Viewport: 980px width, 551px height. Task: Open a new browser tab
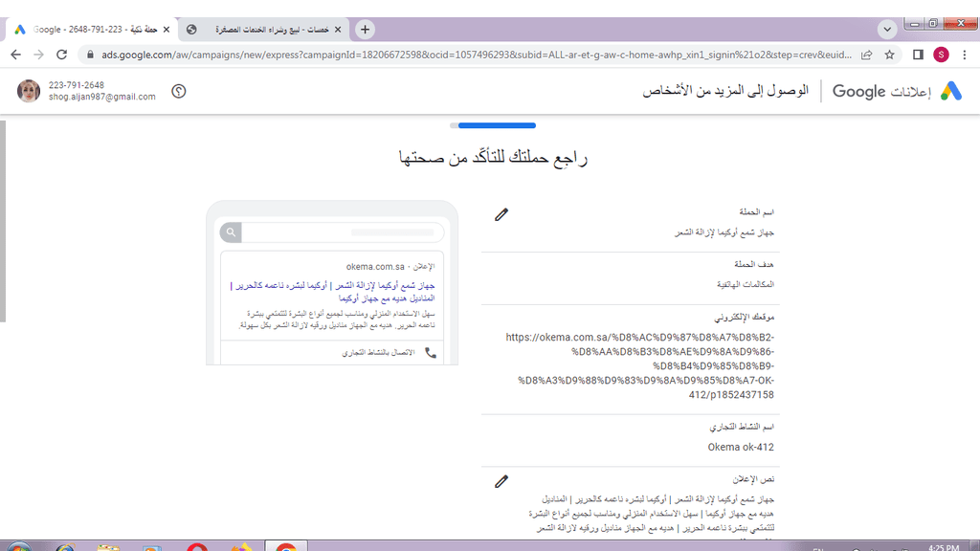365,30
